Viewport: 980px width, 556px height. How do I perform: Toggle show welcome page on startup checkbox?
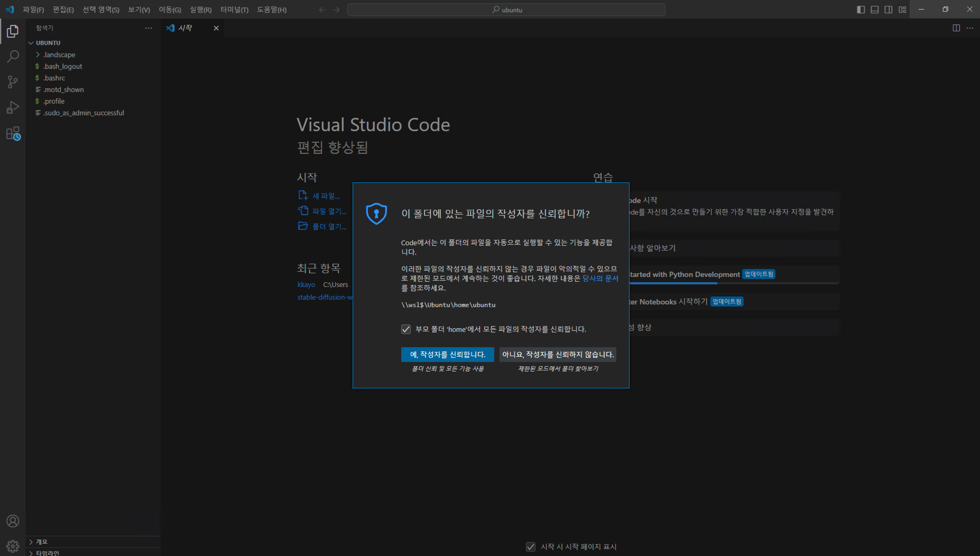[531, 546]
